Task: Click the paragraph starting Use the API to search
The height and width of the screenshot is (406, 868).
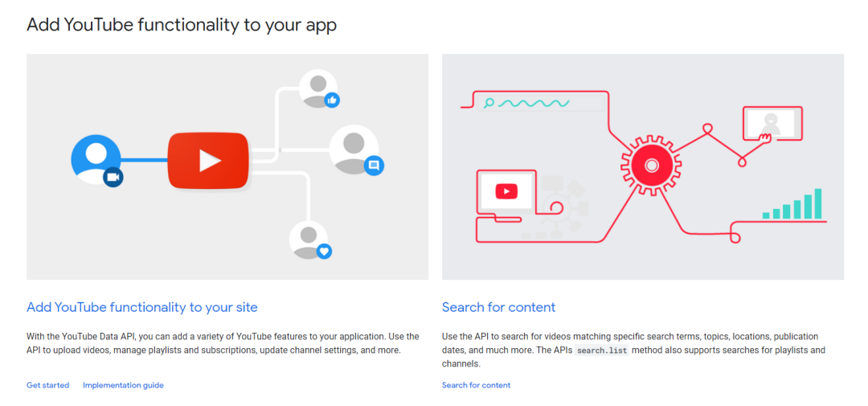Action: (x=634, y=351)
